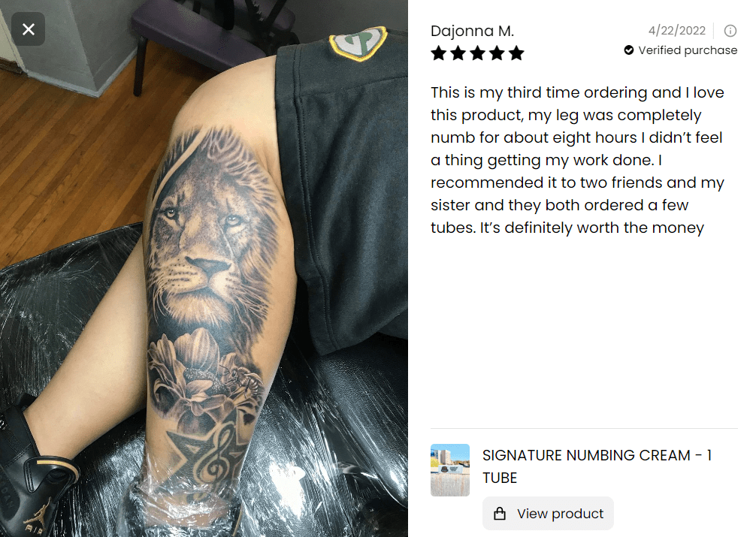756x537 pixels.
Task: Follow the SIGNATURE NUMBING CREAM - 1 TUBE title
Action: coord(597,466)
